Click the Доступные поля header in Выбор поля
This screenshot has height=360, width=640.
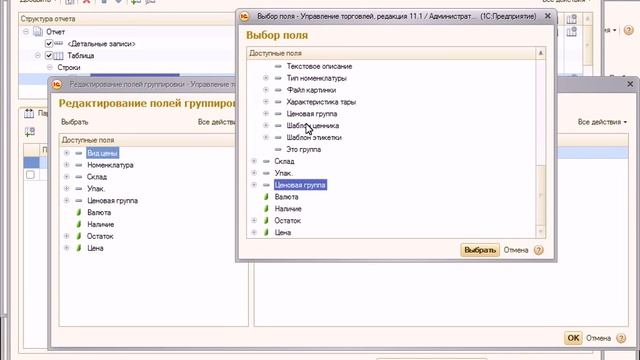391,53
